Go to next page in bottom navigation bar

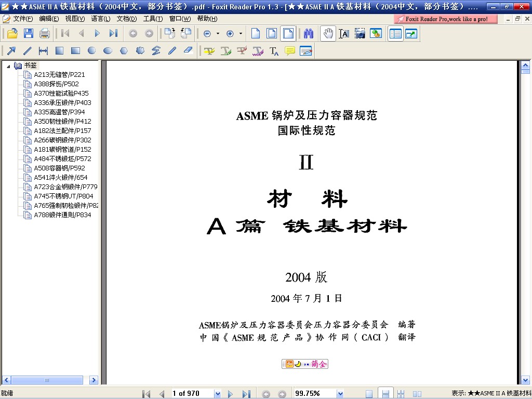pos(230,394)
